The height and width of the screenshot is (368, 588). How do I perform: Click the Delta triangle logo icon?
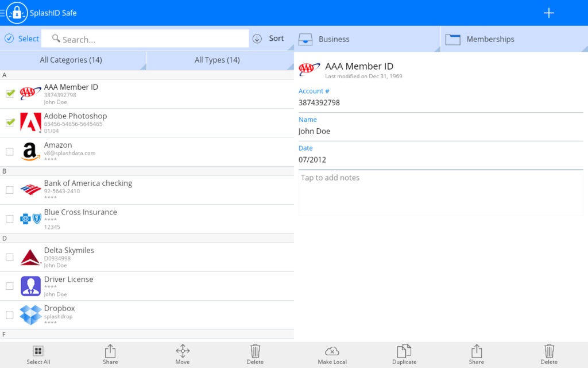click(30, 257)
